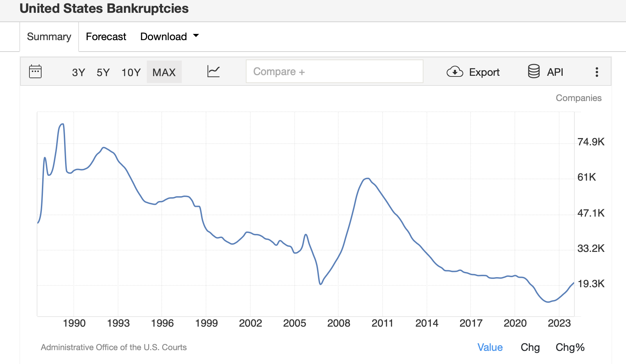626x364 pixels.
Task: Click the API label text
Action: tap(555, 72)
